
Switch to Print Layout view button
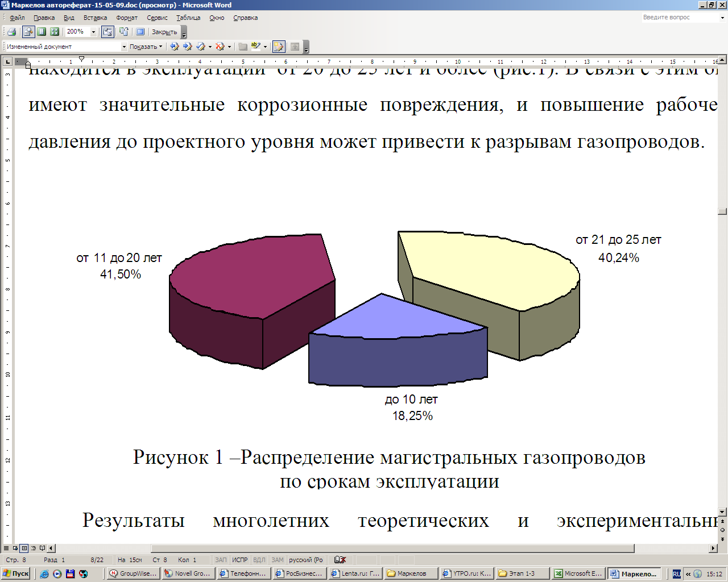(24, 548)
